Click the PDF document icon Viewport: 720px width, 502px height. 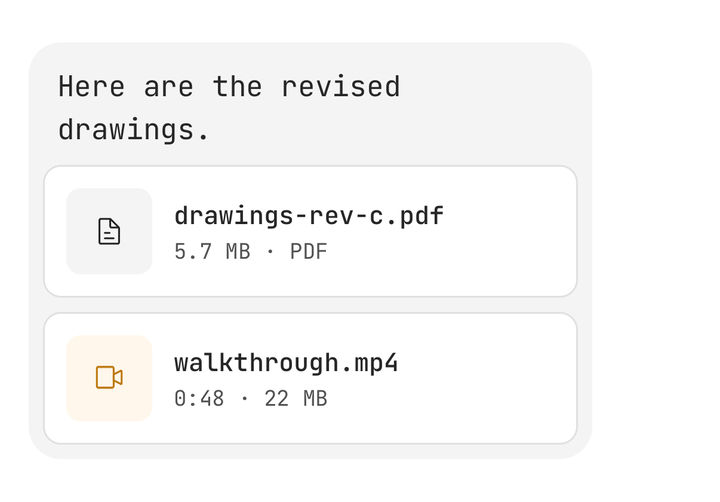pyautogui.click(x=109, y=231)
